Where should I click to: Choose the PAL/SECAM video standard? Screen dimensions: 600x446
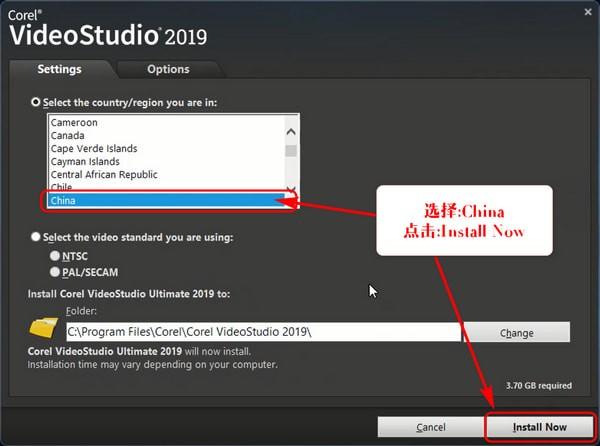pyautogui.click(x=55, y=272)
